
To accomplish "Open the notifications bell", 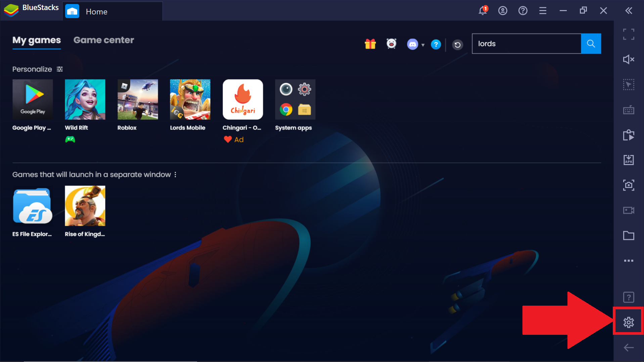I will click(x=482, y=11).
